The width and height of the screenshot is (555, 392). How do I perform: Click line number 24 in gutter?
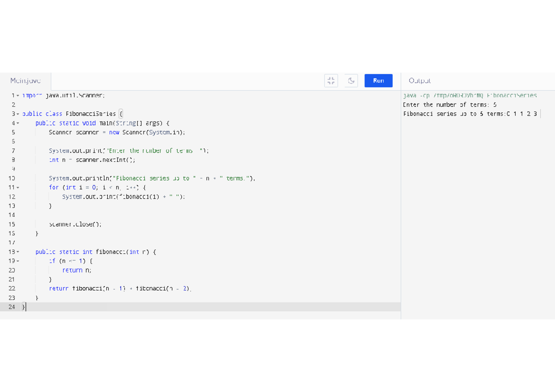click(12, 307)
